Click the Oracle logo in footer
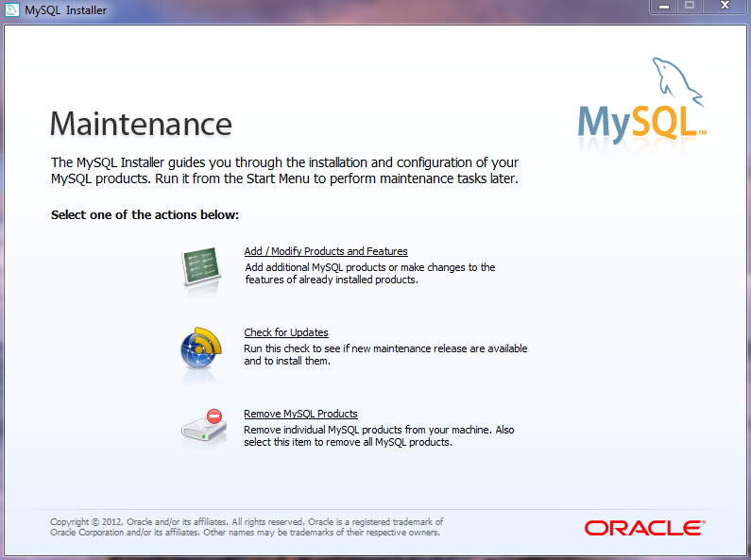This screenshot has height=560, width=751. (644, 528)
